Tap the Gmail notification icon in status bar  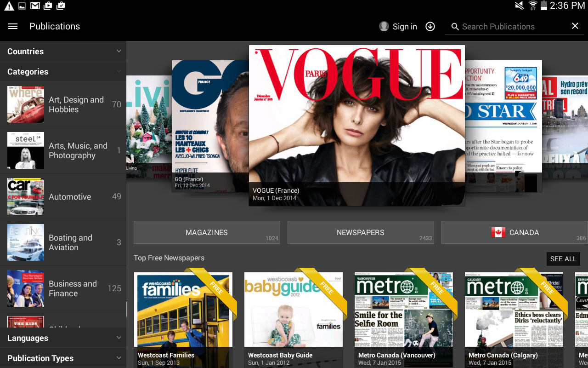pos(35,6)
